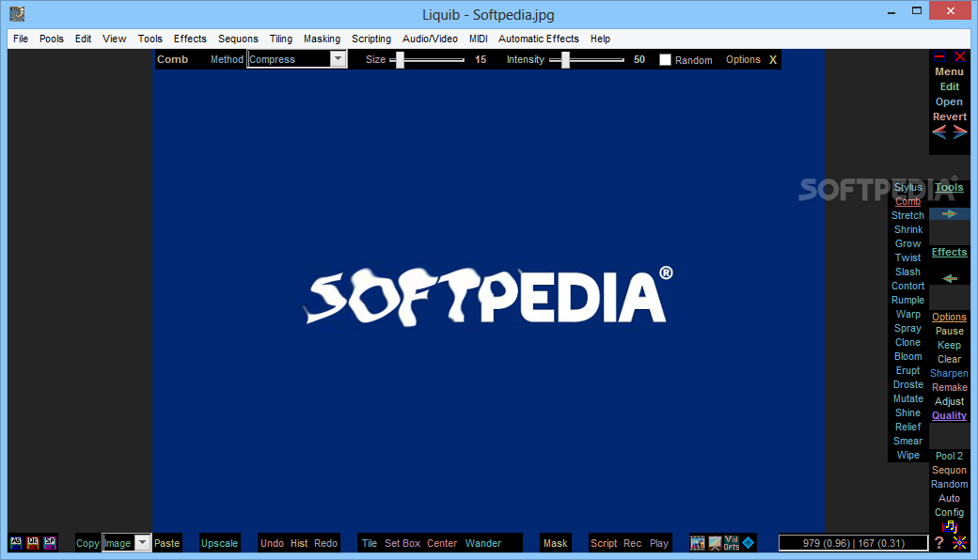Select the Rumple tool
The width and height of the screenshot is (978, 560).
(x=907, y=301)
